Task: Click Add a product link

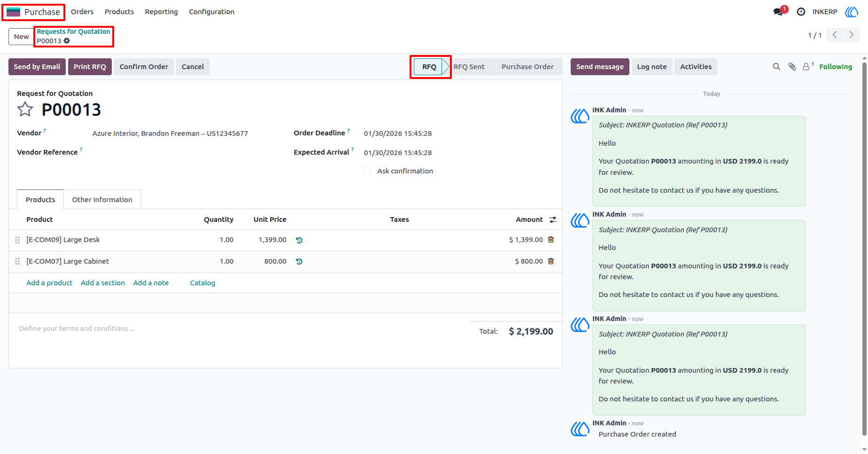Action: point(49,283)
